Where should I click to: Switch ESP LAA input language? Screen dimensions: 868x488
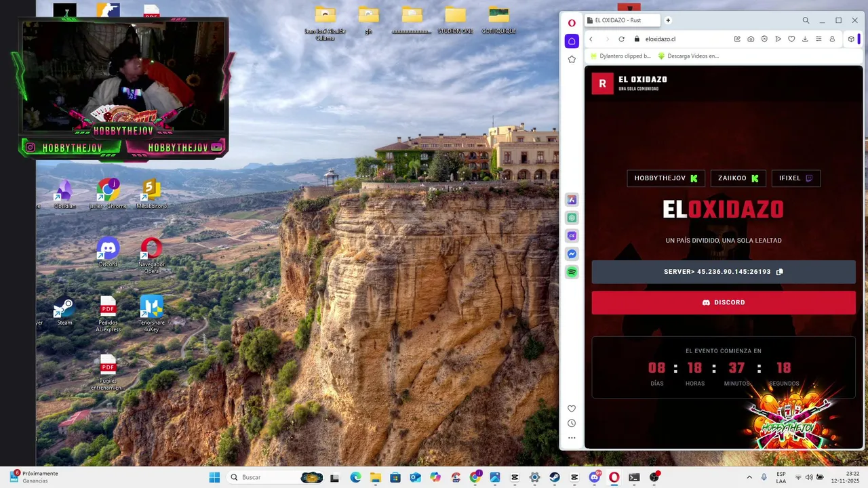(x=781, y=477)
